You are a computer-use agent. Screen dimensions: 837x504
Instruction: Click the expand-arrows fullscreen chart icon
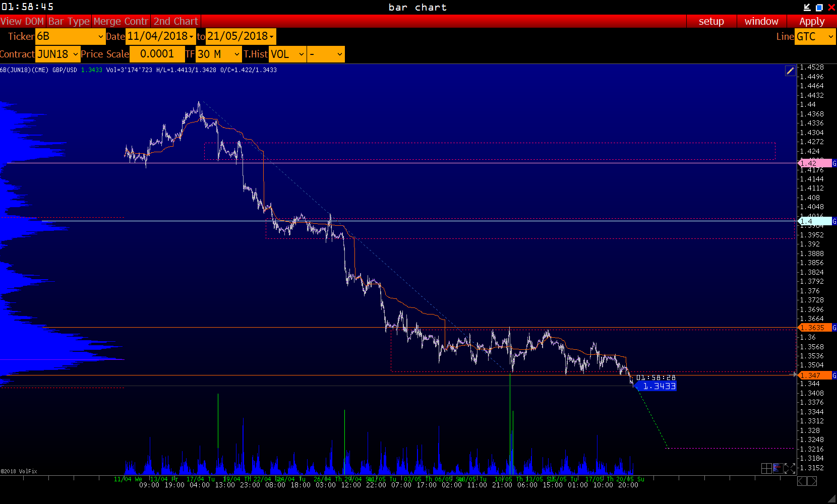(x=790, y=469)
